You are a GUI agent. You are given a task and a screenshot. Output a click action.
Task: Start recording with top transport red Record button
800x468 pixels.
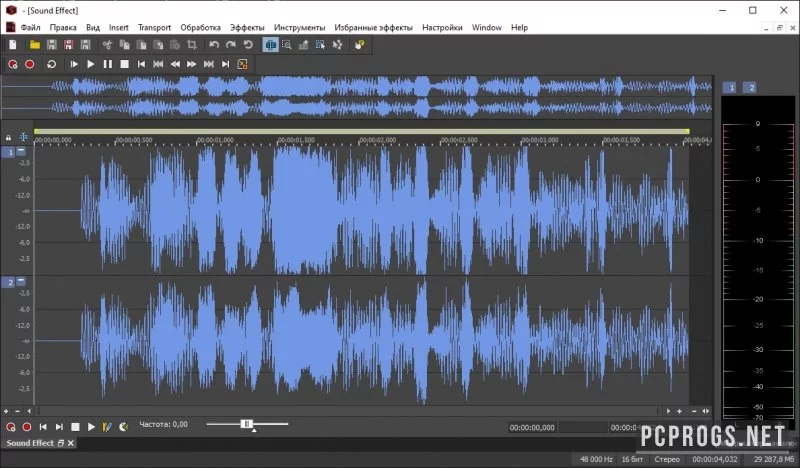30,64
